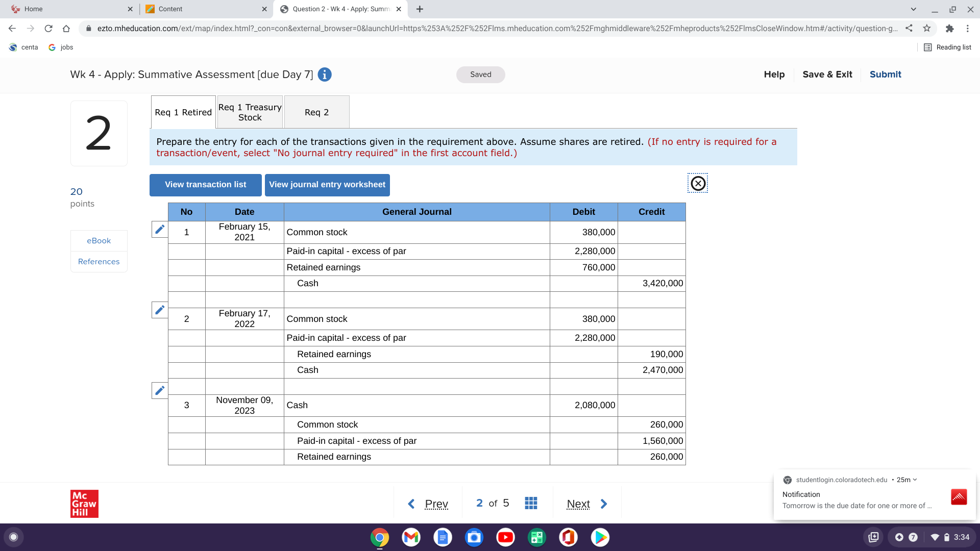The height and width of the screenshot is (551, 980).
Task: Click Retained earnings 760,000 debit value
Action: tap(599, 267)
